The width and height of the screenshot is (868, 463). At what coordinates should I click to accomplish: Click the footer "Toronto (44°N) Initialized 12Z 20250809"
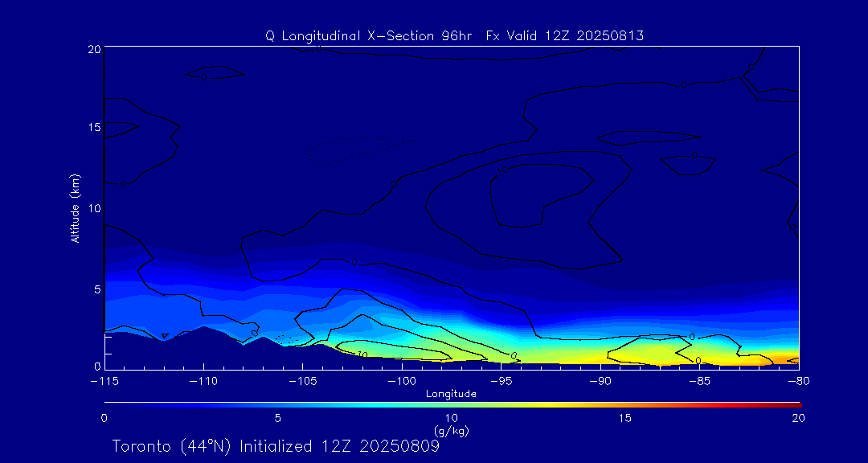coord(276,446)
